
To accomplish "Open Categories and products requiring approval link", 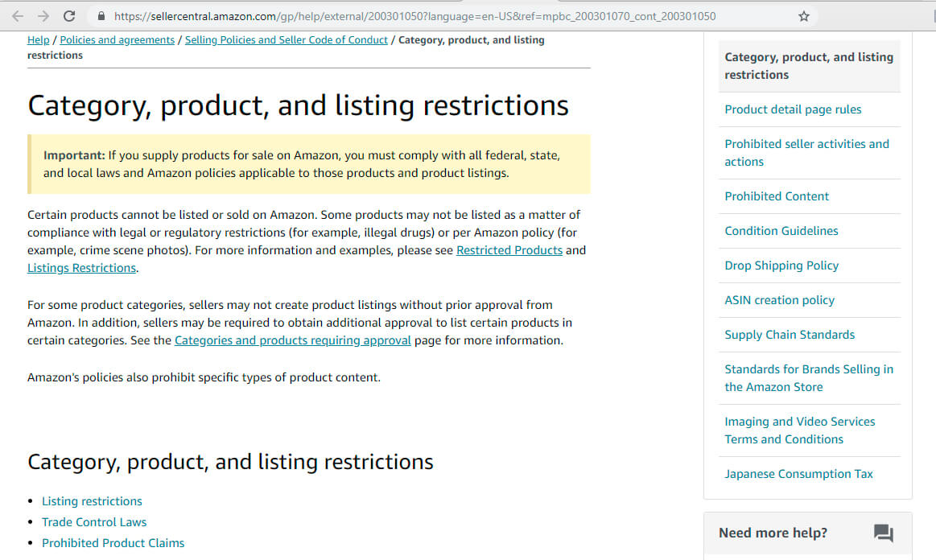I will coord(292,340).
